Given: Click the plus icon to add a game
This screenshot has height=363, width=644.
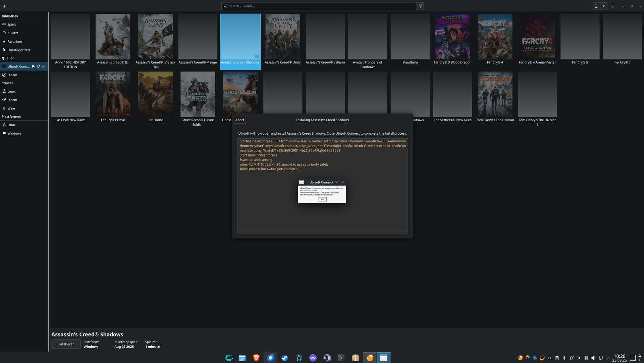Looking at the screenshot, I should point(4,6).
